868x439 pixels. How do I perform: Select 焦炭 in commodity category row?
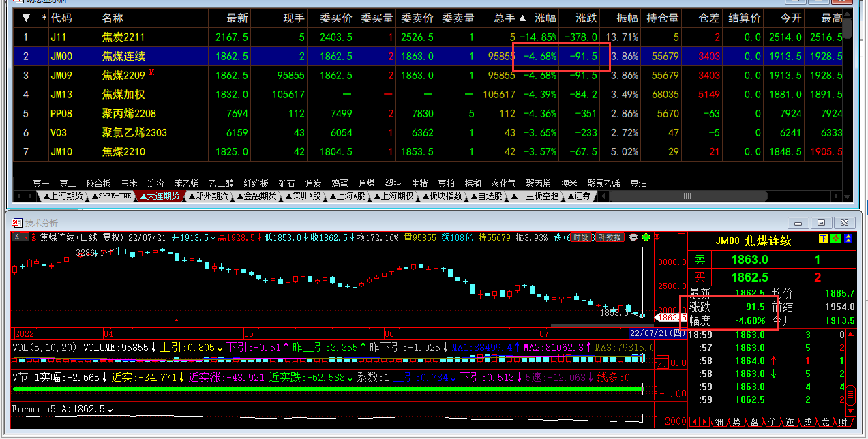(313, 183)
